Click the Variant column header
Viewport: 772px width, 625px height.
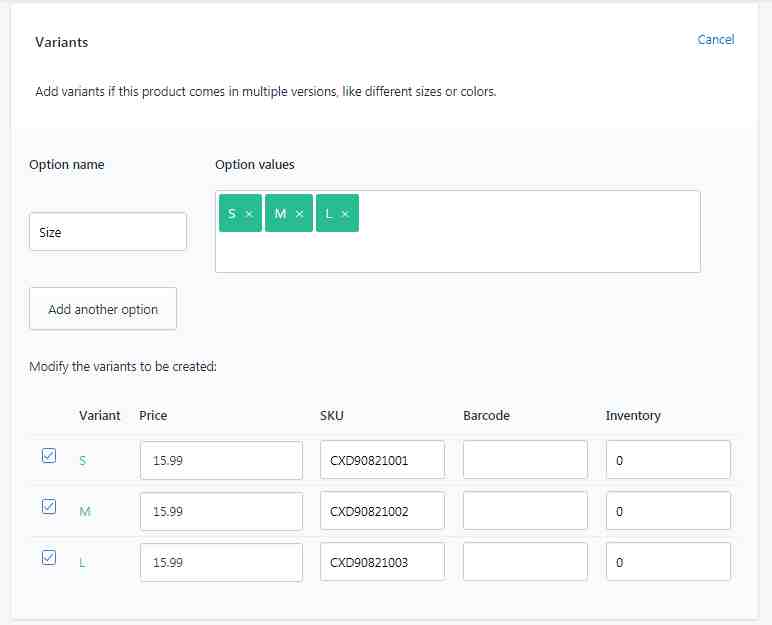click(99, 416)
